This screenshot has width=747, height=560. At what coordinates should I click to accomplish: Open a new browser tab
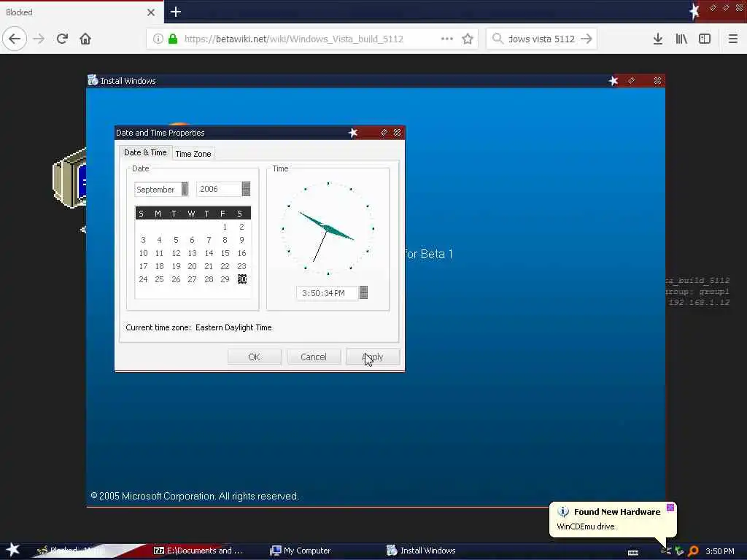point(176,12)
